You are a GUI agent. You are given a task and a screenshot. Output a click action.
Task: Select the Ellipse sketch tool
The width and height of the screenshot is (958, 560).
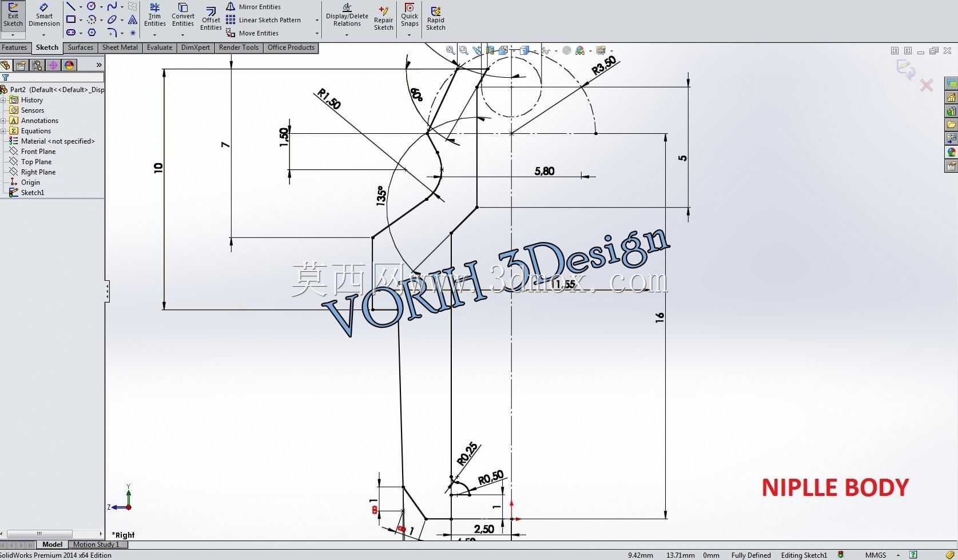tap(112, 19)
